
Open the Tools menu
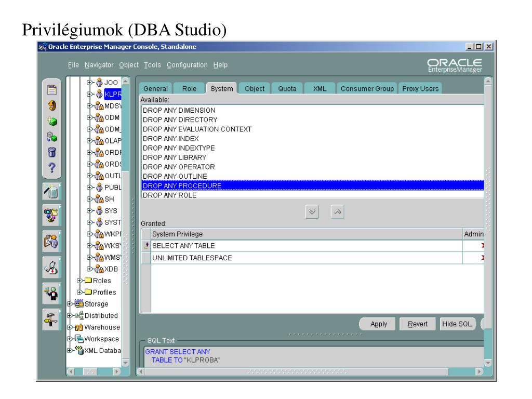click(x=152, y=65)
